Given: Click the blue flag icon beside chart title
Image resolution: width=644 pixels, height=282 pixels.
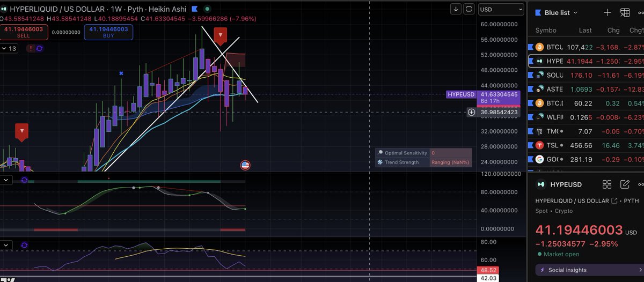Looking at the screenshot, I should tap(194, 9).
